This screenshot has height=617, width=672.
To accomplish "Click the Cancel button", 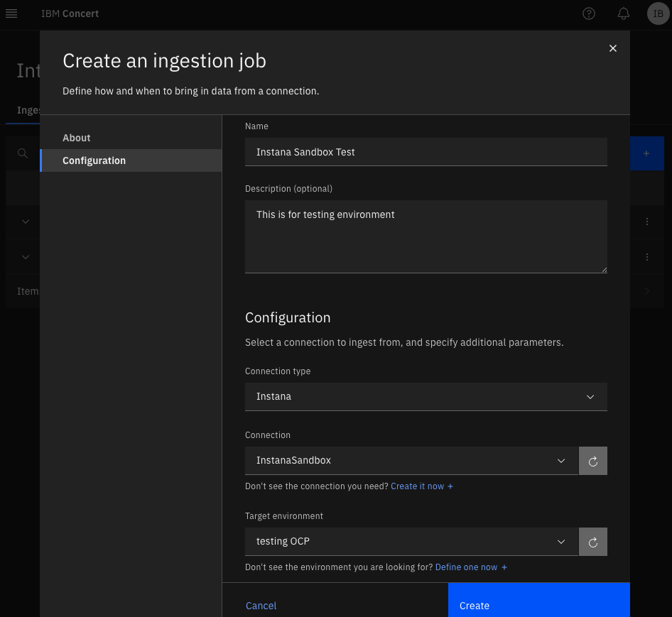I will (x=261, y=606).
